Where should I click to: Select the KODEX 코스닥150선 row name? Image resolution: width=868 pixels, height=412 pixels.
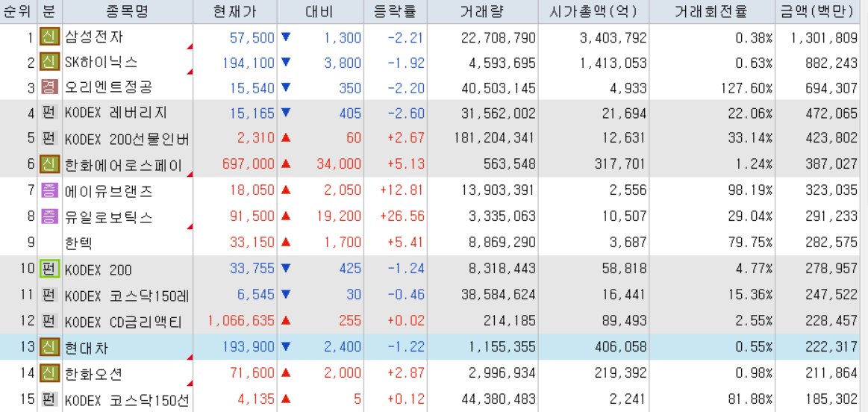128,399
